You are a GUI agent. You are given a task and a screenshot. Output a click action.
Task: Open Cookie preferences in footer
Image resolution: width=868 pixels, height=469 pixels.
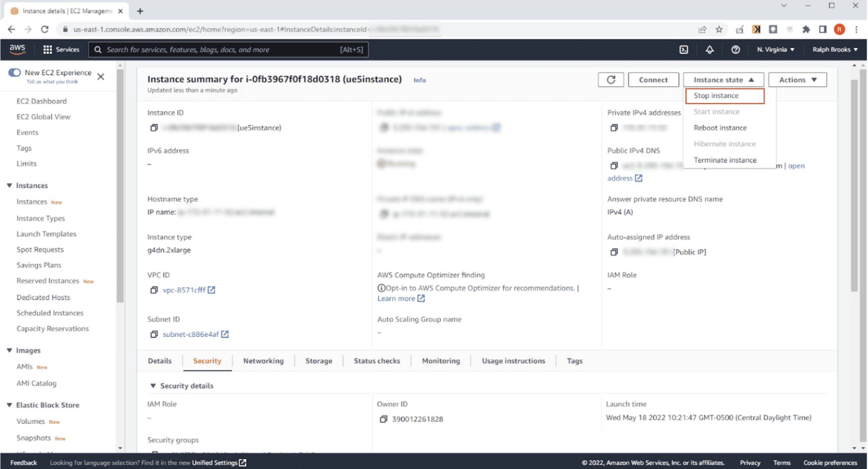point(830,462)
